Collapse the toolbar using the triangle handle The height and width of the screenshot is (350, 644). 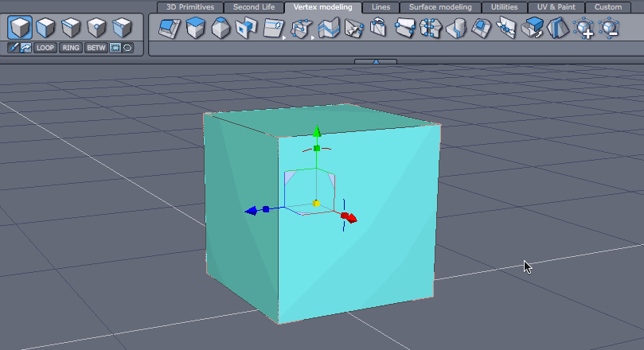(x=376, y=61)
